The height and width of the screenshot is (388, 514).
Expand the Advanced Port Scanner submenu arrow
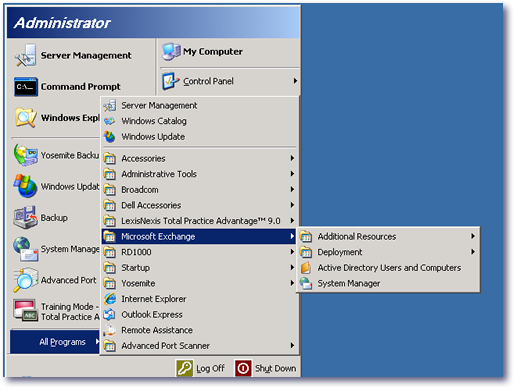[292, 346]
